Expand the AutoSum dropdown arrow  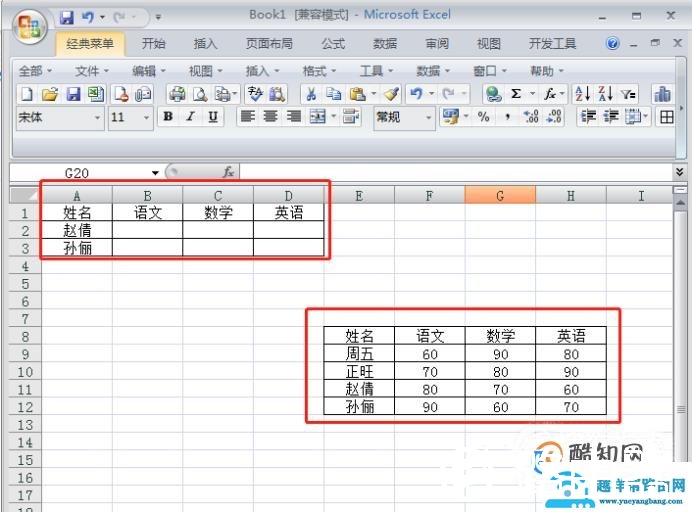533,94
